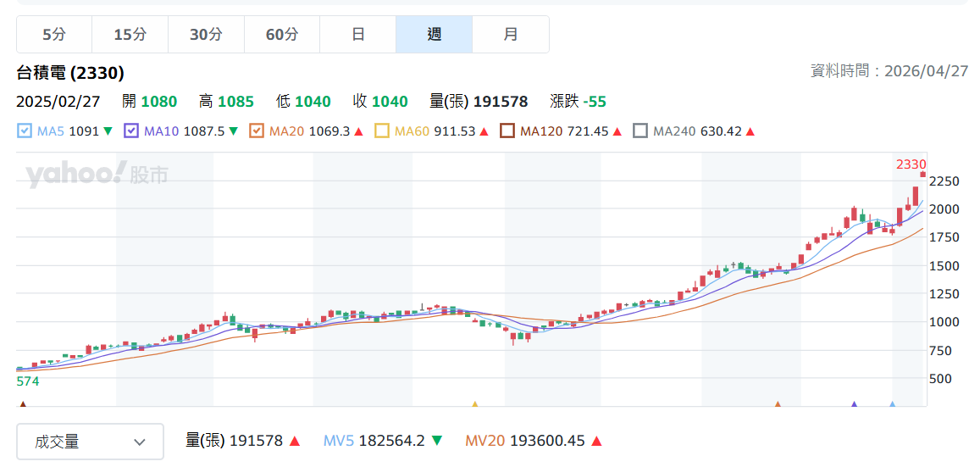Click the MA20 value 1069.3
980x467 pixels.
[x=328, y=131]
